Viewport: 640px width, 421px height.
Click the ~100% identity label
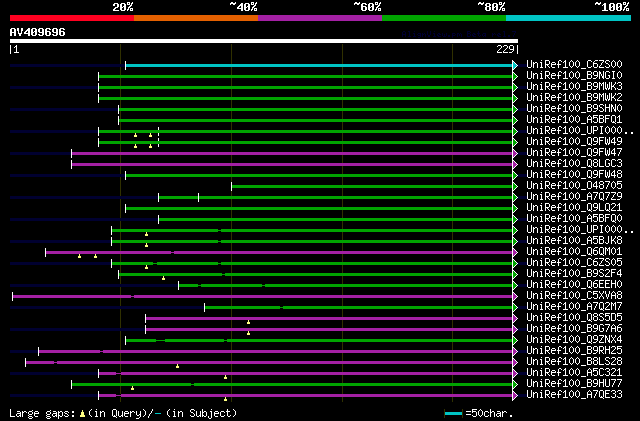[x=612, y=7]
